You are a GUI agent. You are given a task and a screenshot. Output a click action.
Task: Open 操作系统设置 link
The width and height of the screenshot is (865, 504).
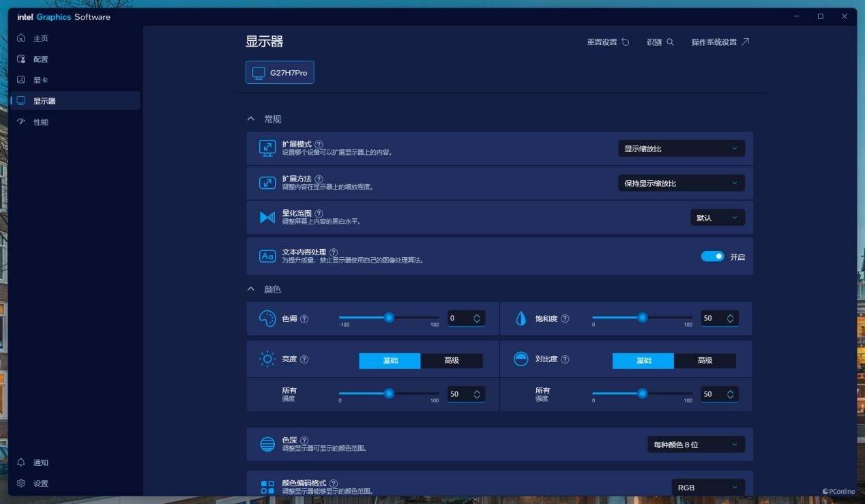(x=720, y=42)
